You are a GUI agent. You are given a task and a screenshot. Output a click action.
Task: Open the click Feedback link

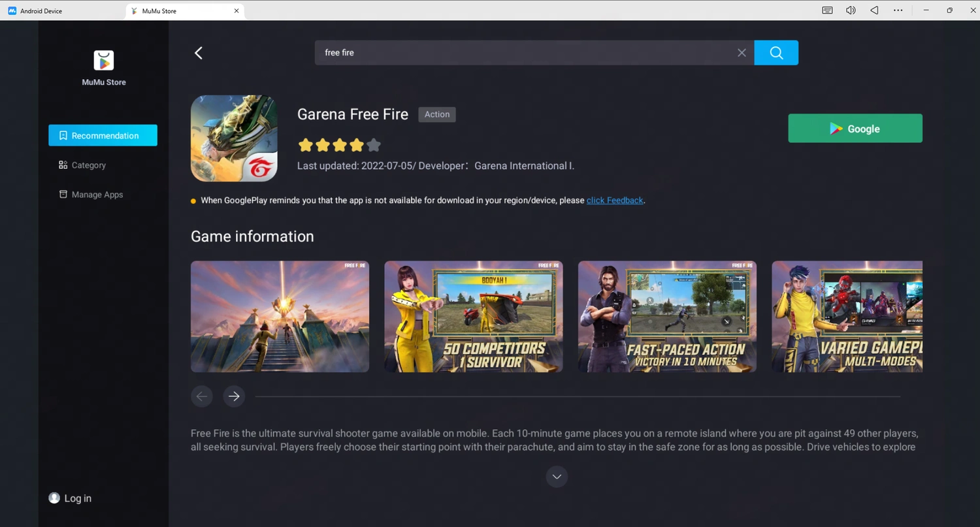(614, 200)
